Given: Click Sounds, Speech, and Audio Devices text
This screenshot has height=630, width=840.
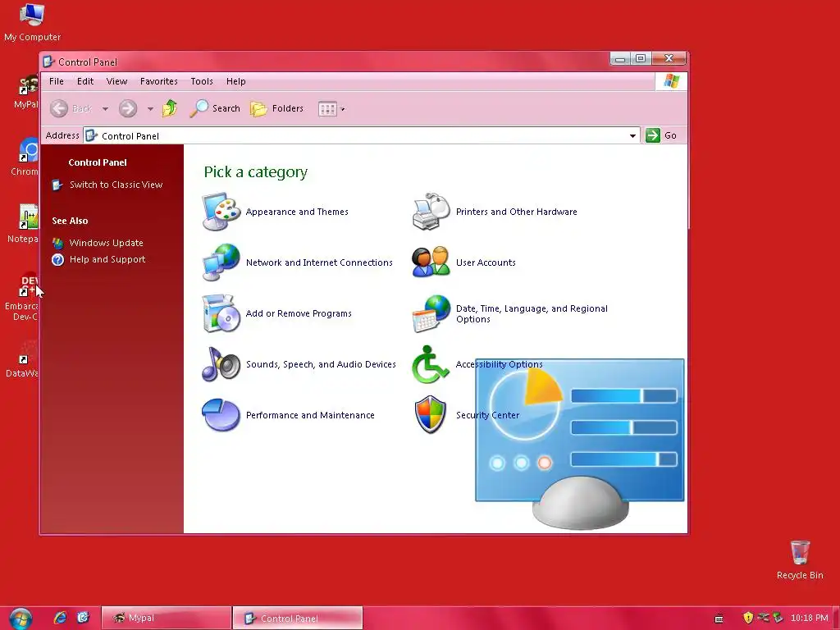Looking at the screenshot, I should point(321,364).
